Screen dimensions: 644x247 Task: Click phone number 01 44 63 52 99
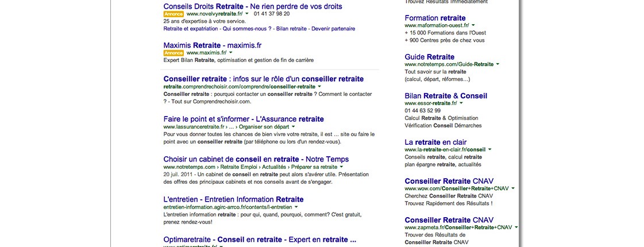tap(423, 110)
